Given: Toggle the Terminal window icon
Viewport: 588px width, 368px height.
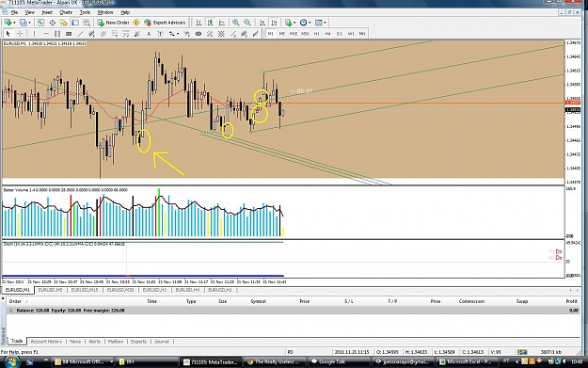Looking at the screenshot, I should tap(75, 23).
